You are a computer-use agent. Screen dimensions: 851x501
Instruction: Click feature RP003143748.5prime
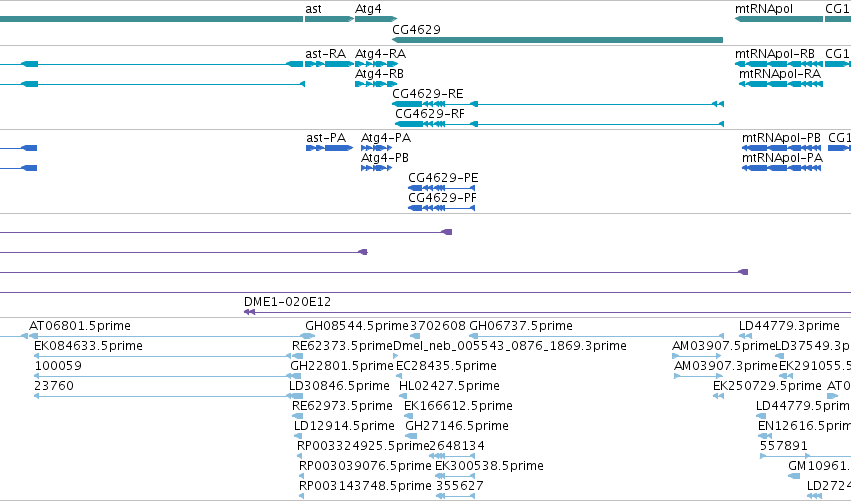pos(301,496)
